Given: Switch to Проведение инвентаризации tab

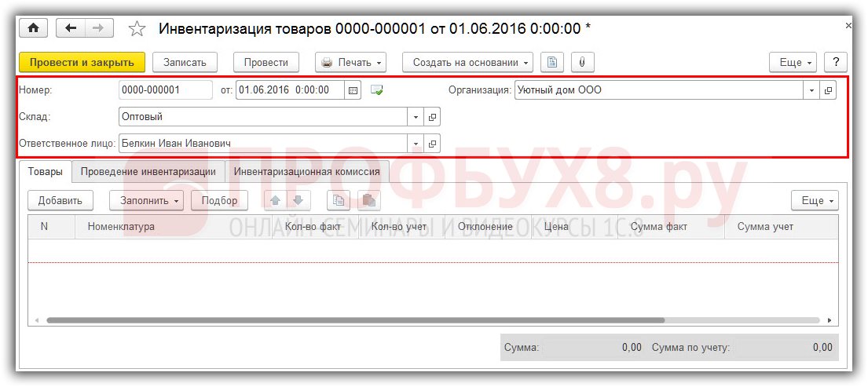Looking at the screenshot, I should click(x=148, y=171).
